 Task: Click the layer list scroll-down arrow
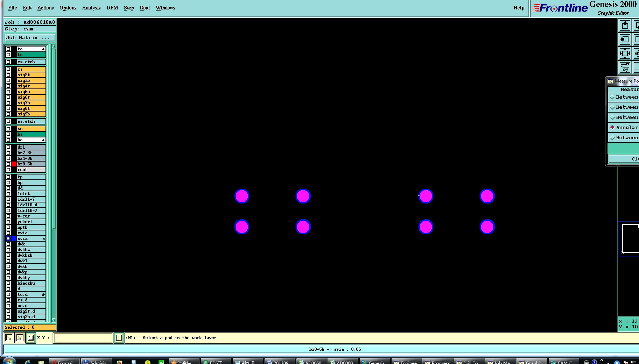(x=54, y=320)
